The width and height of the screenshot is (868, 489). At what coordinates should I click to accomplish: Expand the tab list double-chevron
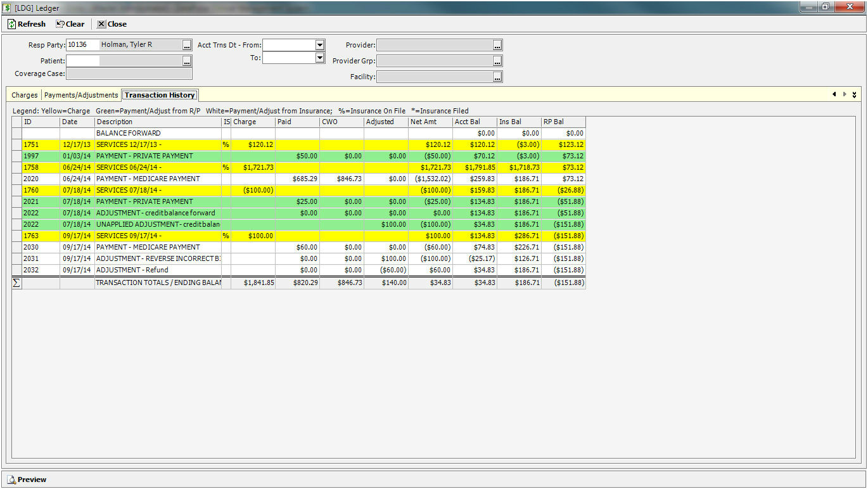[854, 94]
